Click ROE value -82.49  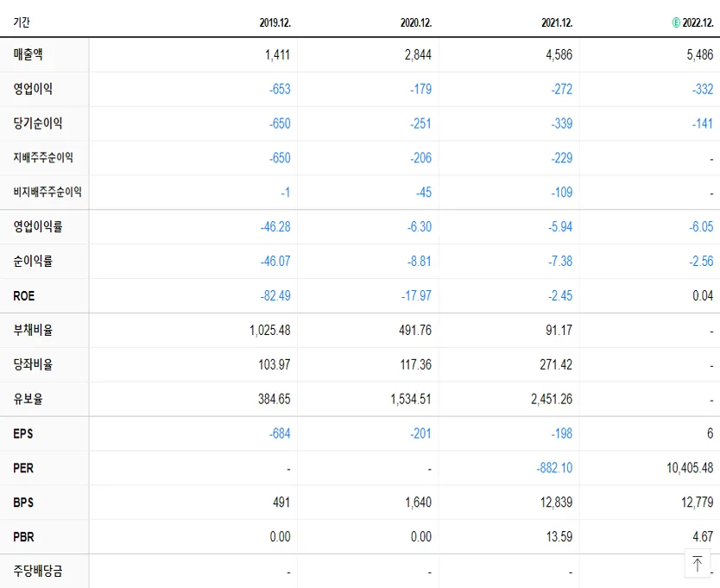pyautogui.click(x=275, y=296)
